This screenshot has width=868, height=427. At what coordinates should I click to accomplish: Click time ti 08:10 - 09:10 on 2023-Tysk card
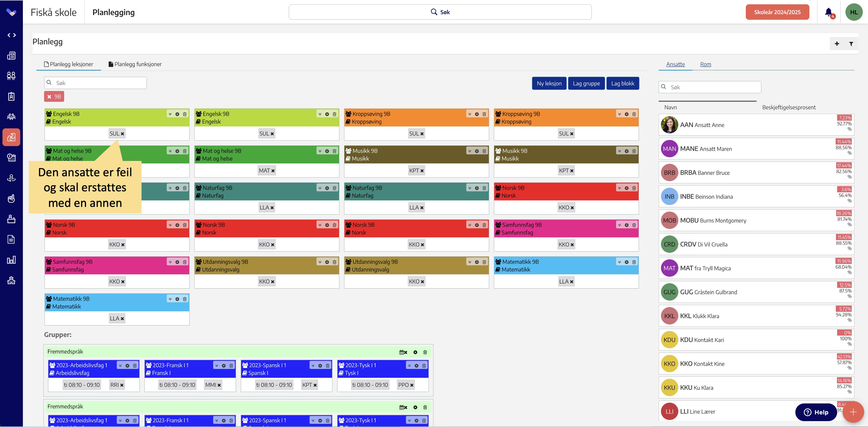(x=370, y=385)
